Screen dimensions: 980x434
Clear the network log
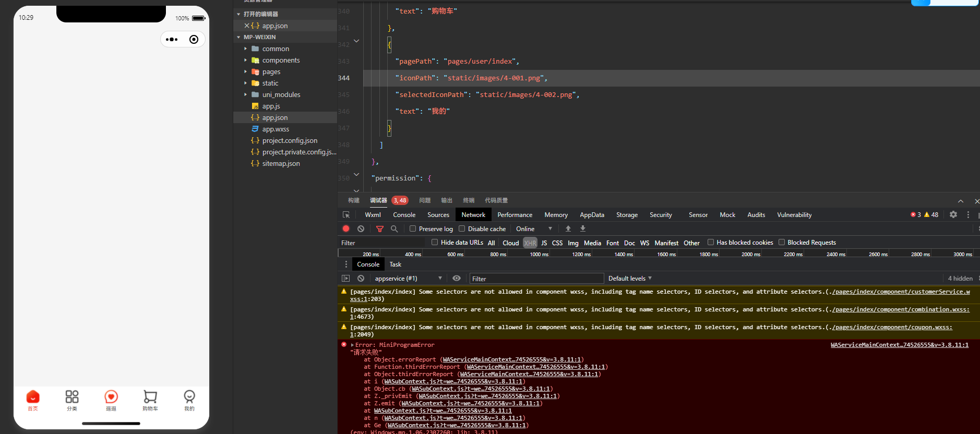point(361,228)
